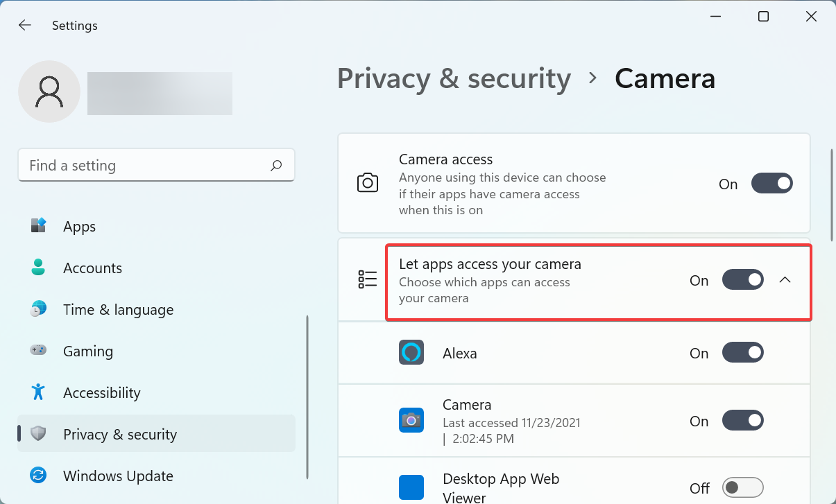Click the Apps sidebar icon

coord(38,226)
